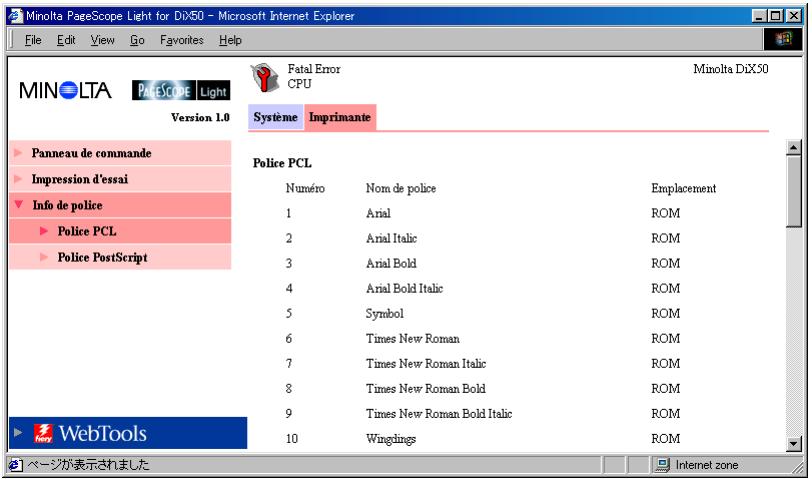
Task: Click the arrow beside Police PostScript
Action: coord(44,257)
